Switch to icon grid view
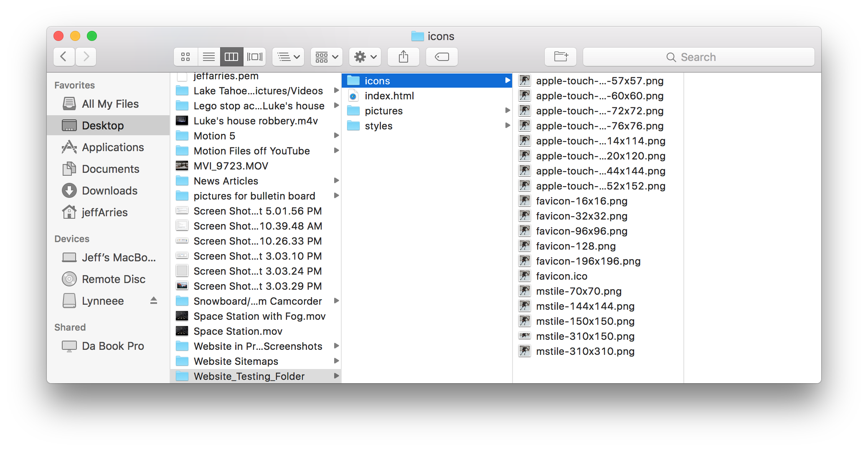 (185, 57)
